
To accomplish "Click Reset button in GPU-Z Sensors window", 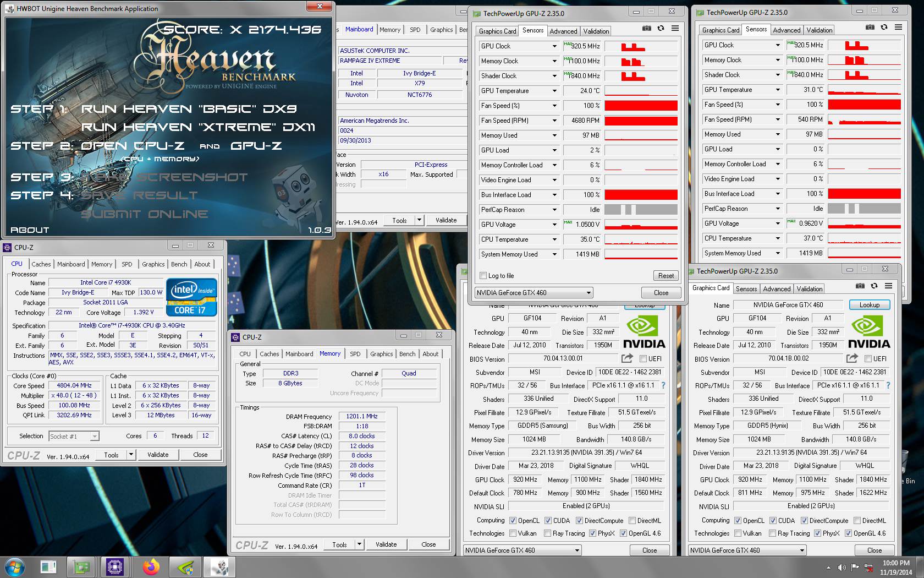I will 665,276.
